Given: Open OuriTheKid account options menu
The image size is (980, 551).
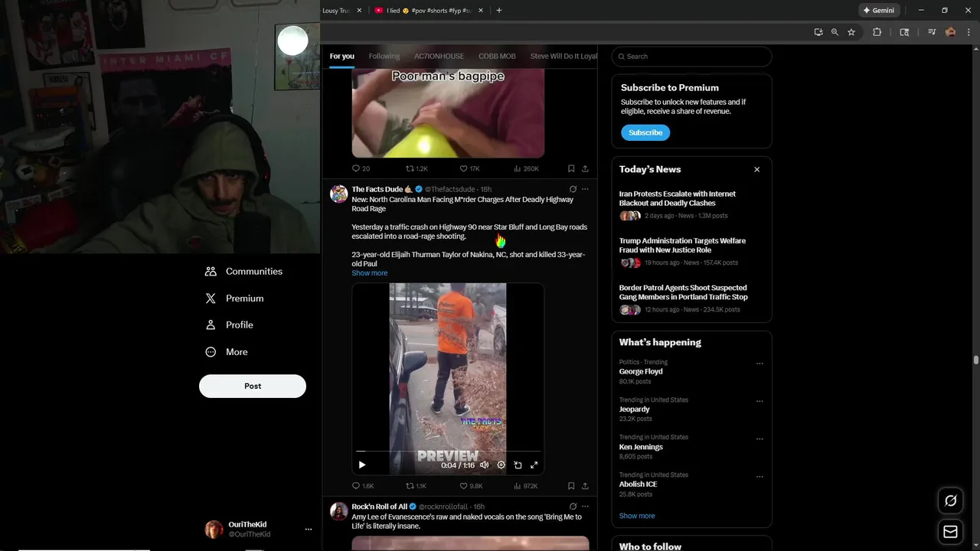Looking at the screenshot, I should tap(309, 529).
